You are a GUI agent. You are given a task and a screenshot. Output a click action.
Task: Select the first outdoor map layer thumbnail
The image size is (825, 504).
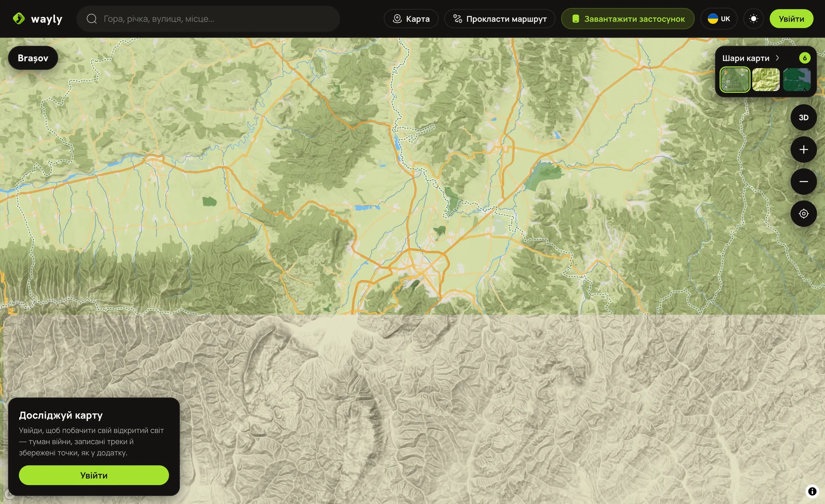(735, 80)
